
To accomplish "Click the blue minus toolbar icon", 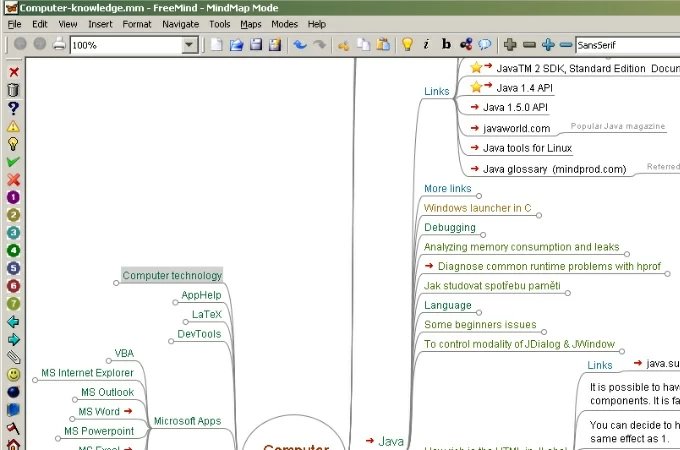I will (566, 45).
